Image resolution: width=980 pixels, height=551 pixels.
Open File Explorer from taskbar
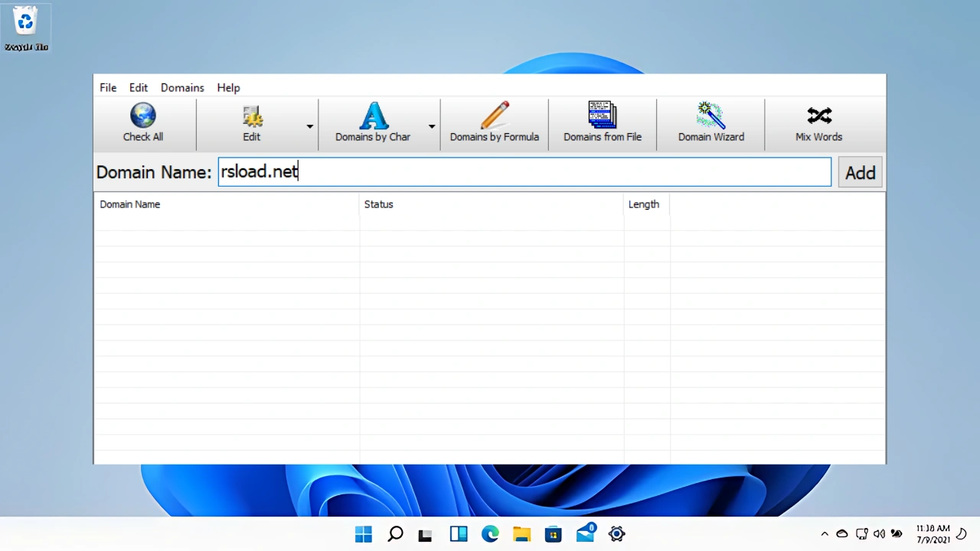click(521, 534)
